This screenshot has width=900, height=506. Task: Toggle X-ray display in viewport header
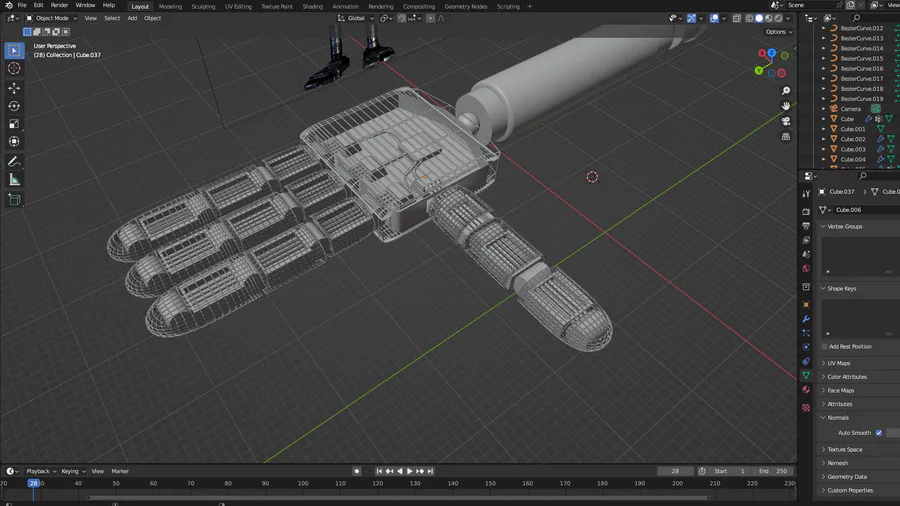pyautogui.click(x=736, y=18)
